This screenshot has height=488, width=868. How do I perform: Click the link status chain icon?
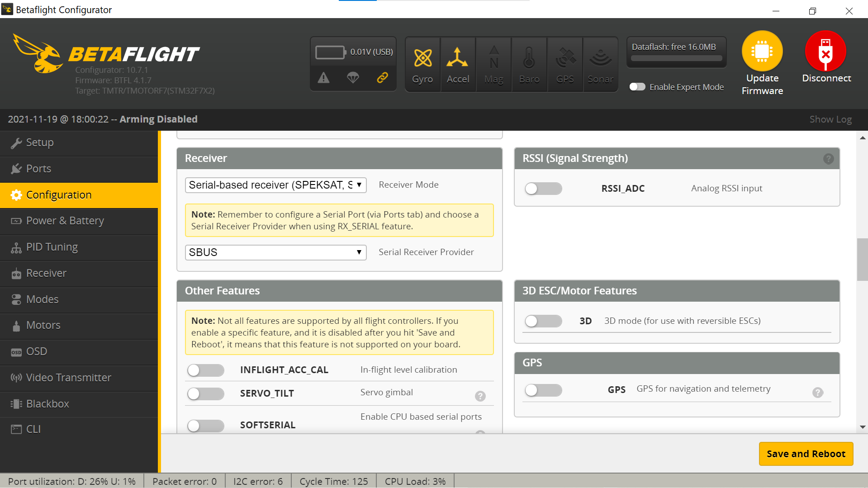[383, 78]
